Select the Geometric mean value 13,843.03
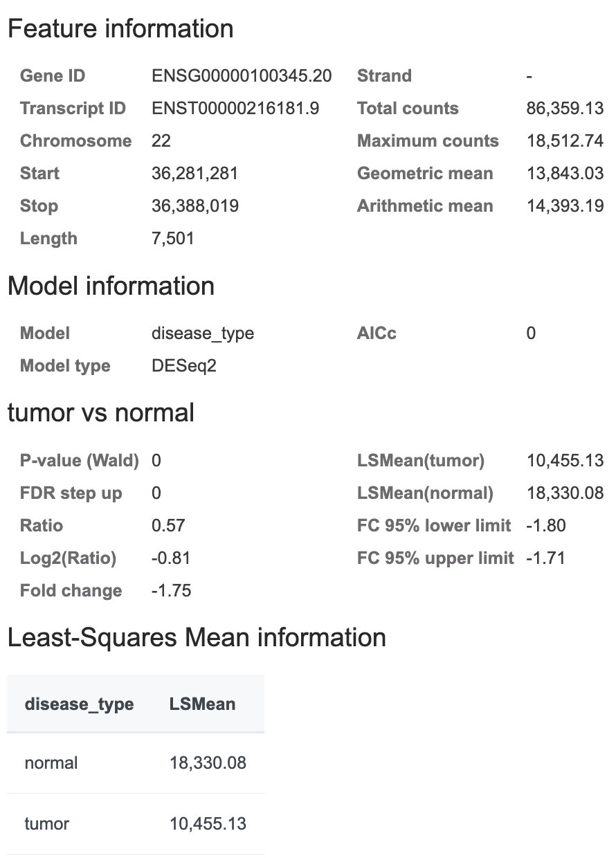The image size is (616, 858). pos(565,174)
